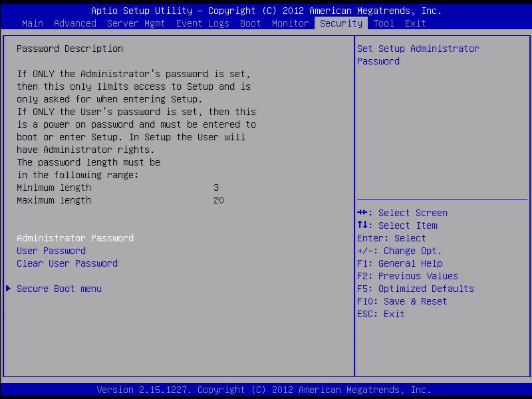Go to the Event Logs tab
Screen dimensions: 532x399
203,23
